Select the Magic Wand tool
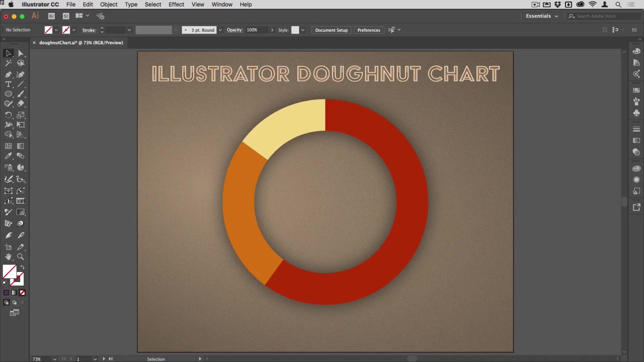 pyautogui.click(x=8, y=63)
